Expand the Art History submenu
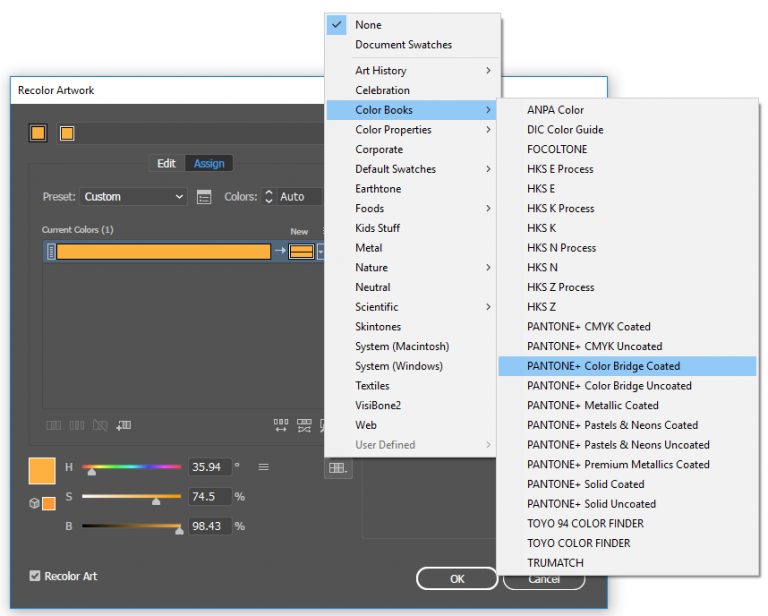 [413, 71]
